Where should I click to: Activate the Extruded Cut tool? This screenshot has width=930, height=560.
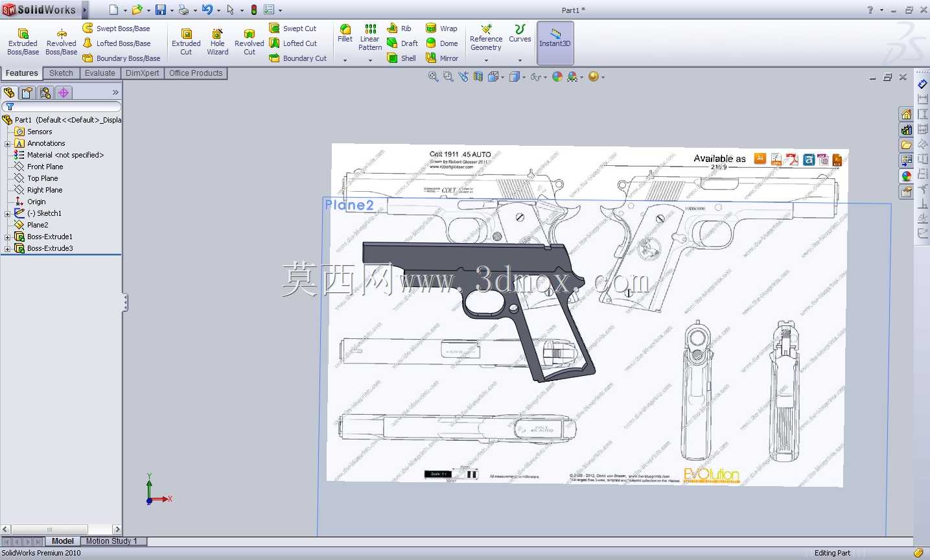coord(186,42)
